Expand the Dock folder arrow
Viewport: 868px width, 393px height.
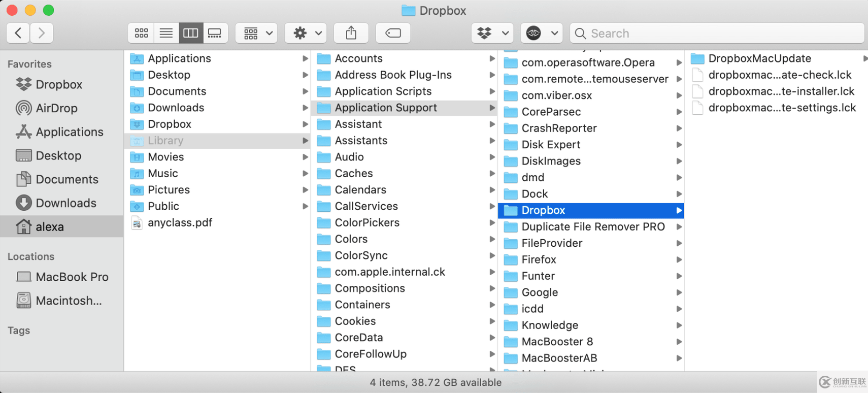pos(679,194)
